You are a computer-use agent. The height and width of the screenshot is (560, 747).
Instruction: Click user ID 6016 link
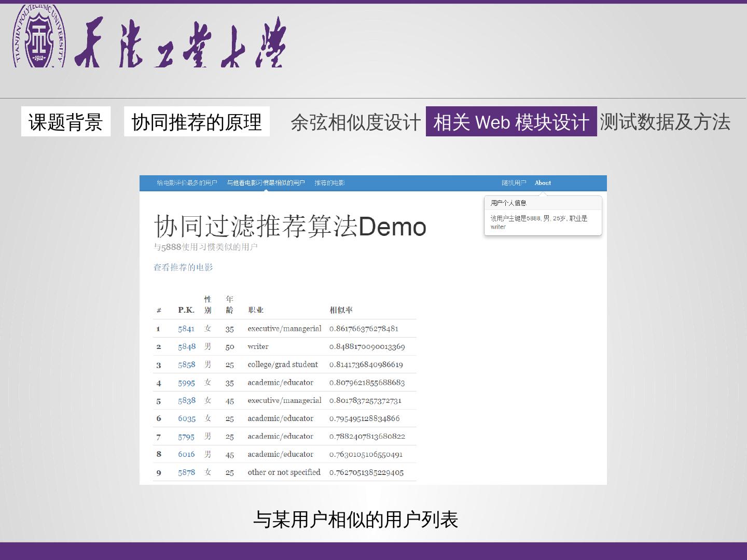point(186,454)
